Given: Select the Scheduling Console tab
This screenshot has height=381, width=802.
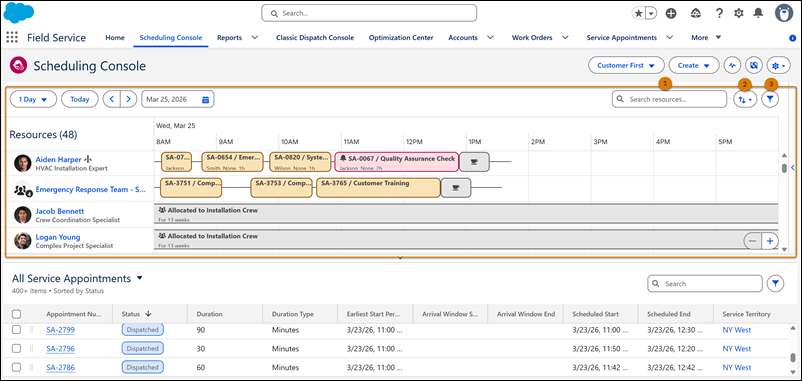Looking at the screenshot, I should 171,37.
